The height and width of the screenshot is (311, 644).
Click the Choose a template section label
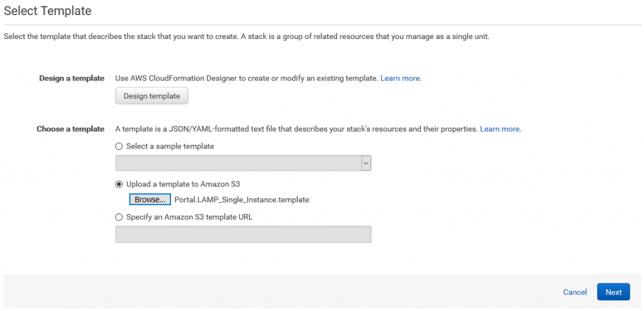tap(70, 129)
